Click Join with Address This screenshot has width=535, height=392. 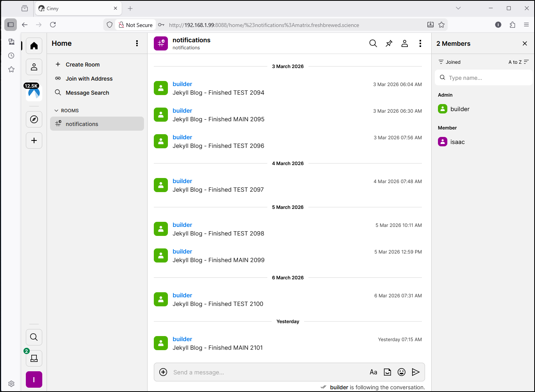89,79
